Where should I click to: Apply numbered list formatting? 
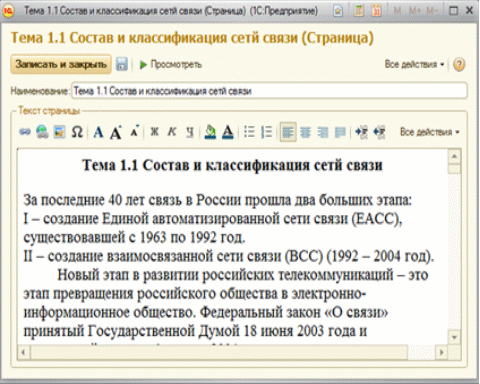coord(266,132)
